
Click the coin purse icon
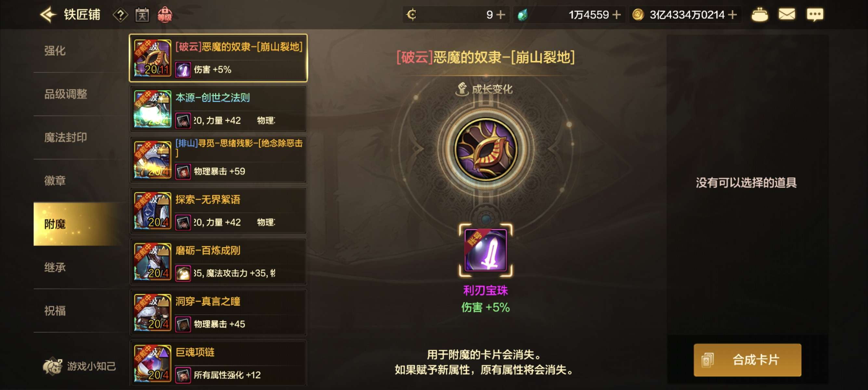(x=759, y=15)
